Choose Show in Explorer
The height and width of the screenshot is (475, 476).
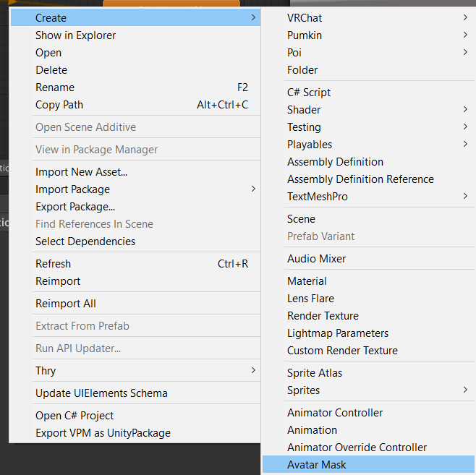[135, 35]
